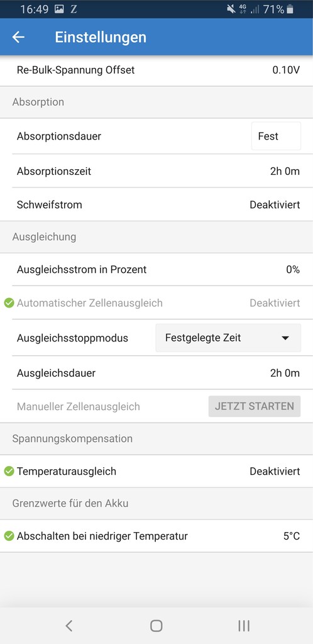This screenshot has height=644, width=313.
Task: Toggle Automatischer Zellenausgleich Deaktiviert value
Action: 275,303
